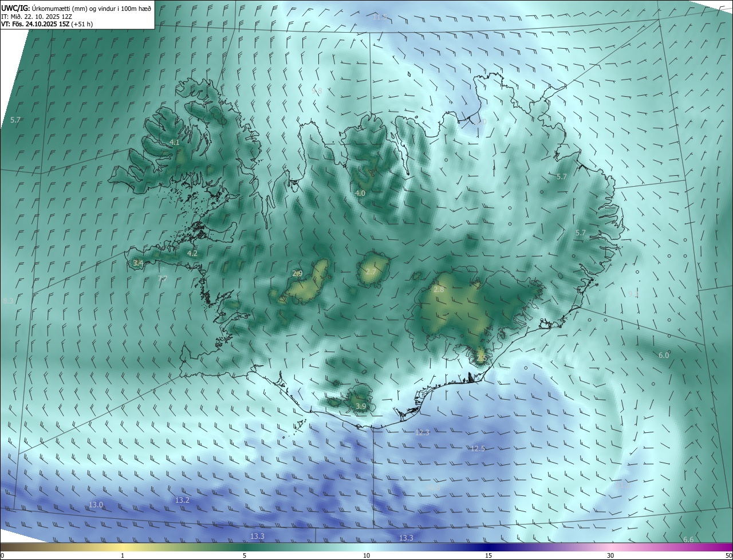Click the 13.0 value label
The image size is (733, 560).
click(96, 504)
